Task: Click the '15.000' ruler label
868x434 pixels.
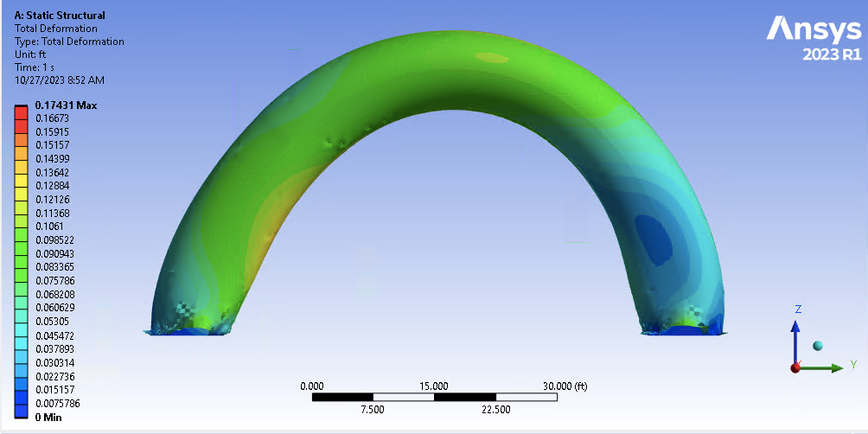Action: [433, 386]
